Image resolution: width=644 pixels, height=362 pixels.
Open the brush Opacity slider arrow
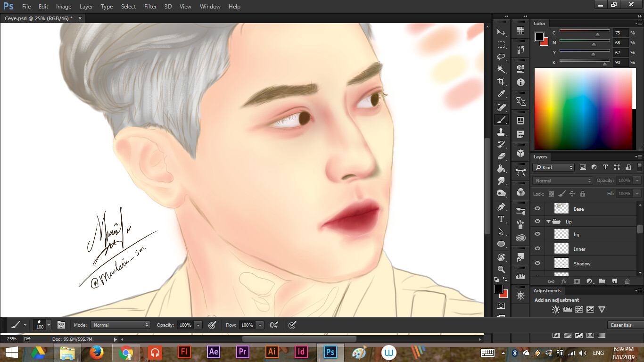click(x=198, y=325)
